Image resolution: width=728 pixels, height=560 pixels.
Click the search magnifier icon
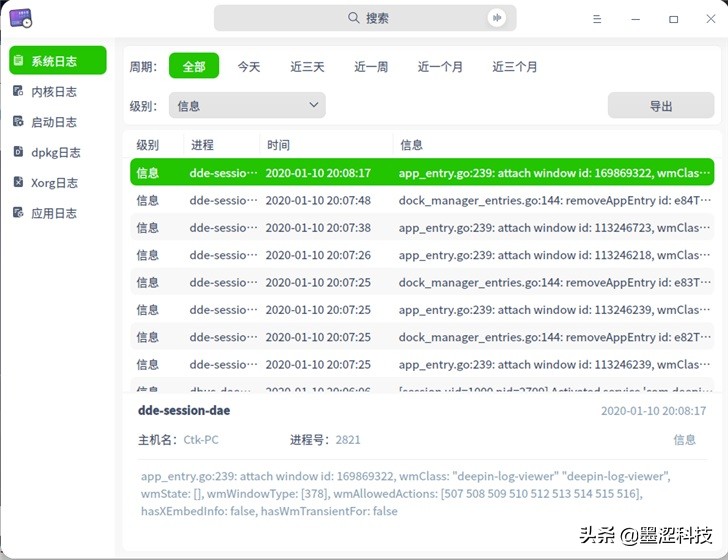(353, 18)
